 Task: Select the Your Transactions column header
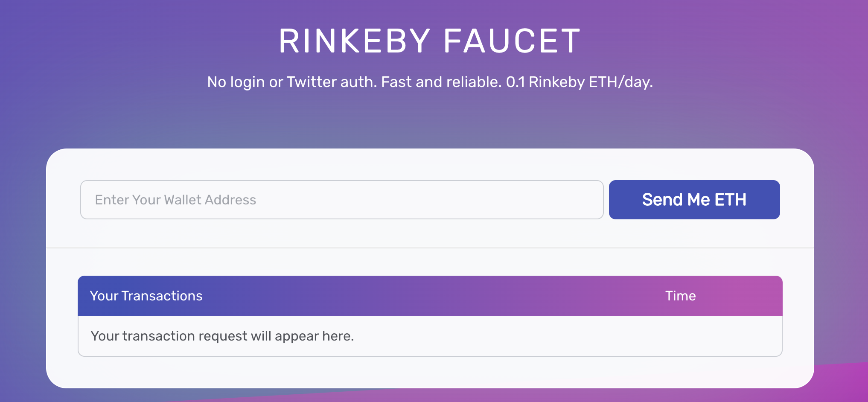(146, 296)
